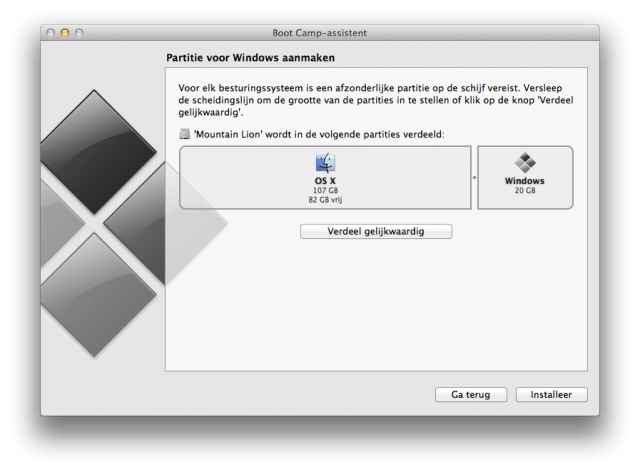
Task: Click the '82 GB vrij' free space text
Action: tap(325, 199)
